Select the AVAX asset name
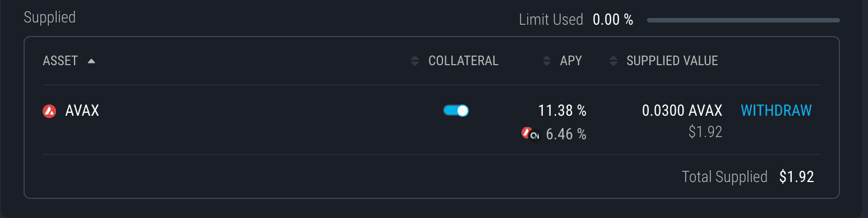Screen dimensions: 868x218 click(82, 111)
